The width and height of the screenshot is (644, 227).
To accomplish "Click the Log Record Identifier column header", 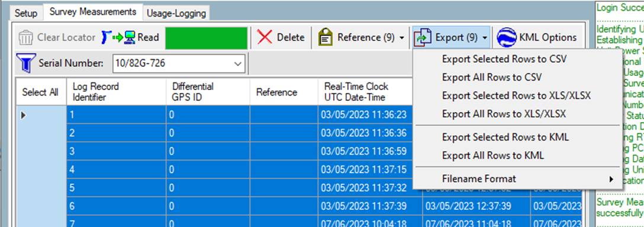I will [116, 92].
